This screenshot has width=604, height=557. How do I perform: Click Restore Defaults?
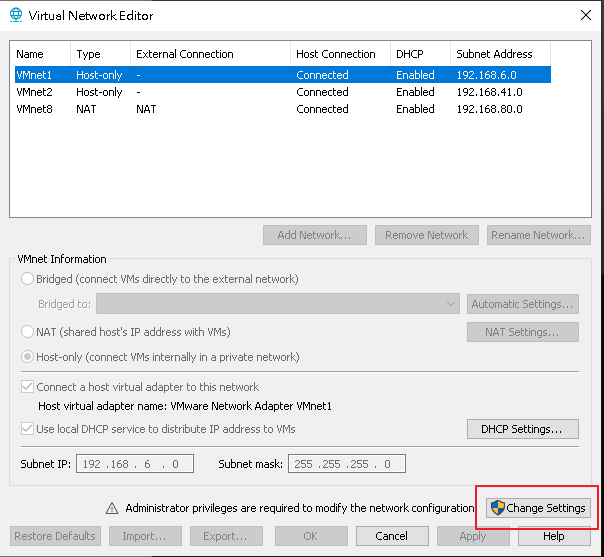tap(55, 536)
